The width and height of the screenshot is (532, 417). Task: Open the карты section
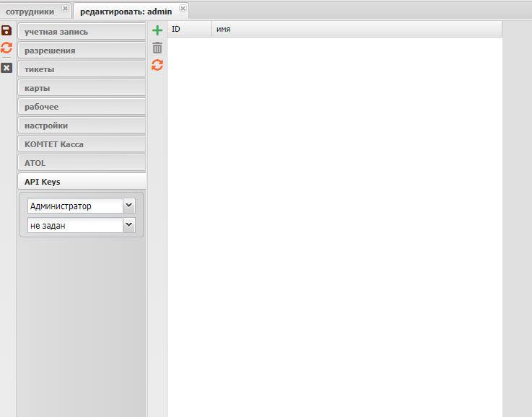pyautogui.click(x=81, y=88)
